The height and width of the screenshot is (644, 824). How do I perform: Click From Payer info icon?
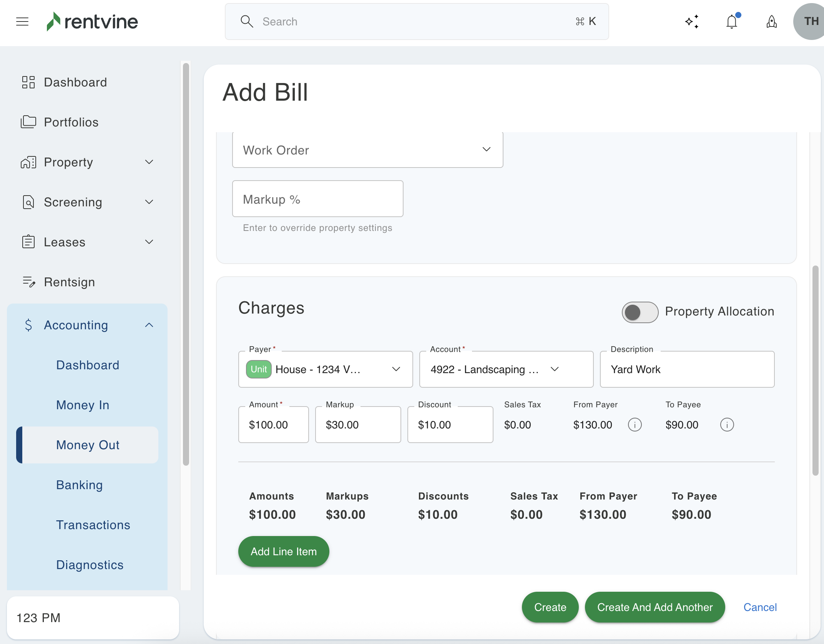(x=635, y=425)
